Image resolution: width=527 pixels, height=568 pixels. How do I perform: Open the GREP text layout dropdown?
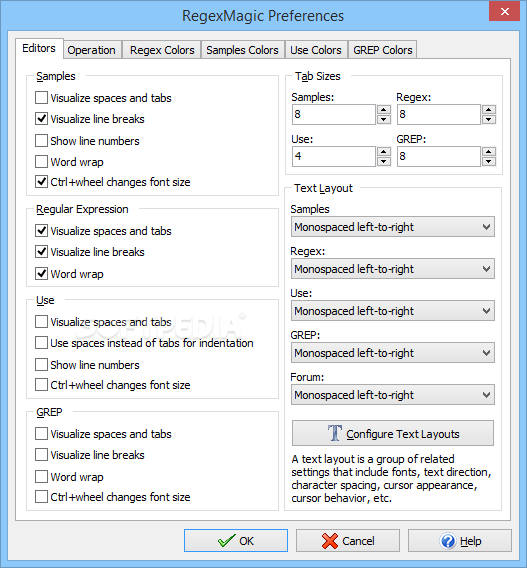click(393, 353)
